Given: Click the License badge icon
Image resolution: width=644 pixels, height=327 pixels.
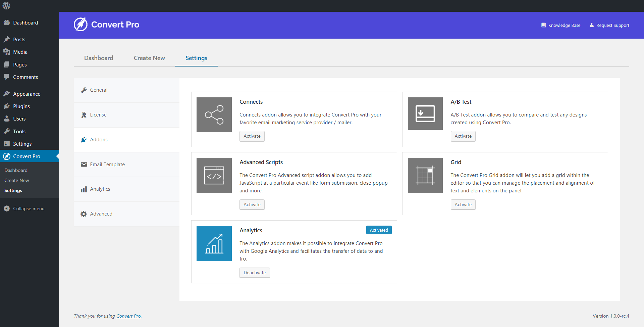Looking at the screenshot, I should tap(84, 115).
